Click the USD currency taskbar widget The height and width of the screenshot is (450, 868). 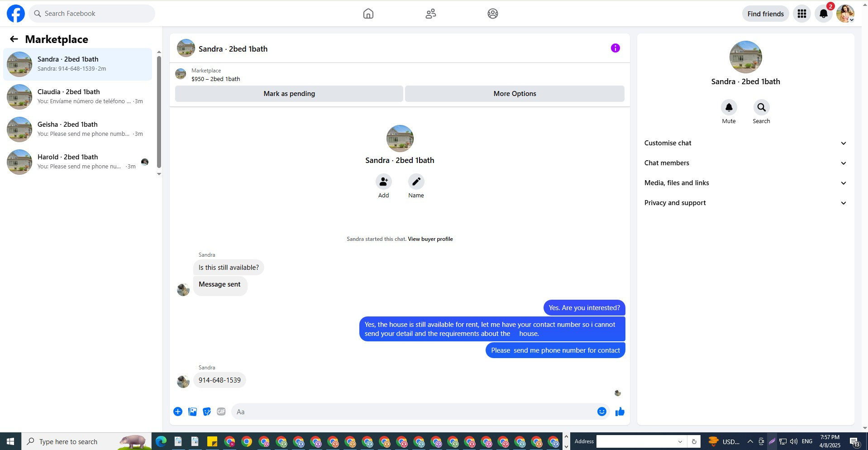tap(724, 441)
